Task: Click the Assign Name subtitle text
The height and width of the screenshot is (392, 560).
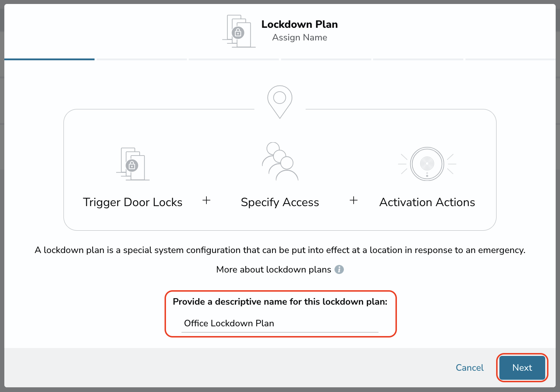Action: coord(299,38)
